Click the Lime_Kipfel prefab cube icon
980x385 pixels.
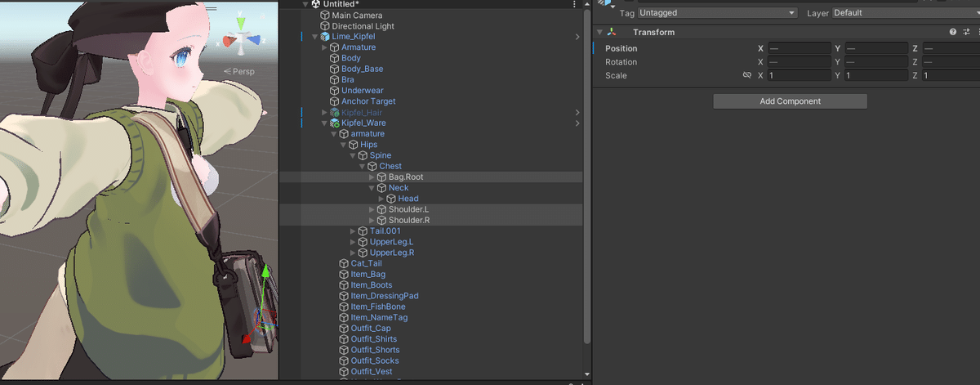point(325,37)
